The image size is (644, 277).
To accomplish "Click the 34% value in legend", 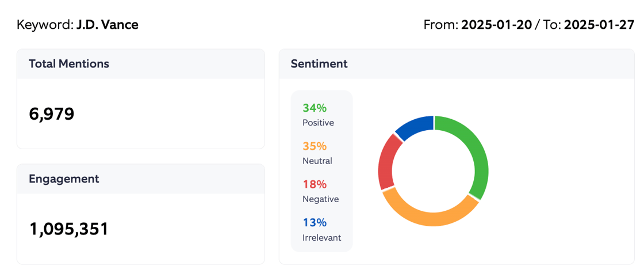I will point(315,108).
